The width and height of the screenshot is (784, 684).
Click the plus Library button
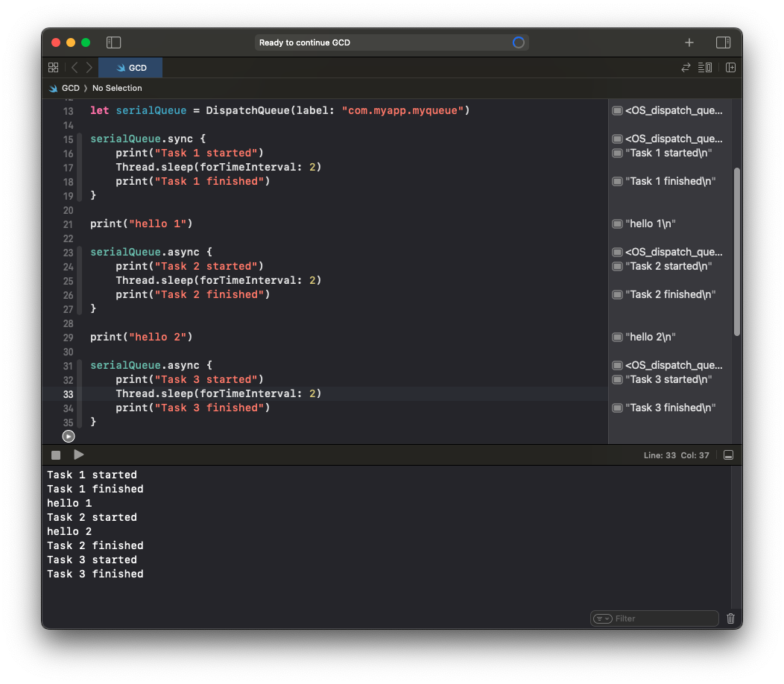point(689,42)
